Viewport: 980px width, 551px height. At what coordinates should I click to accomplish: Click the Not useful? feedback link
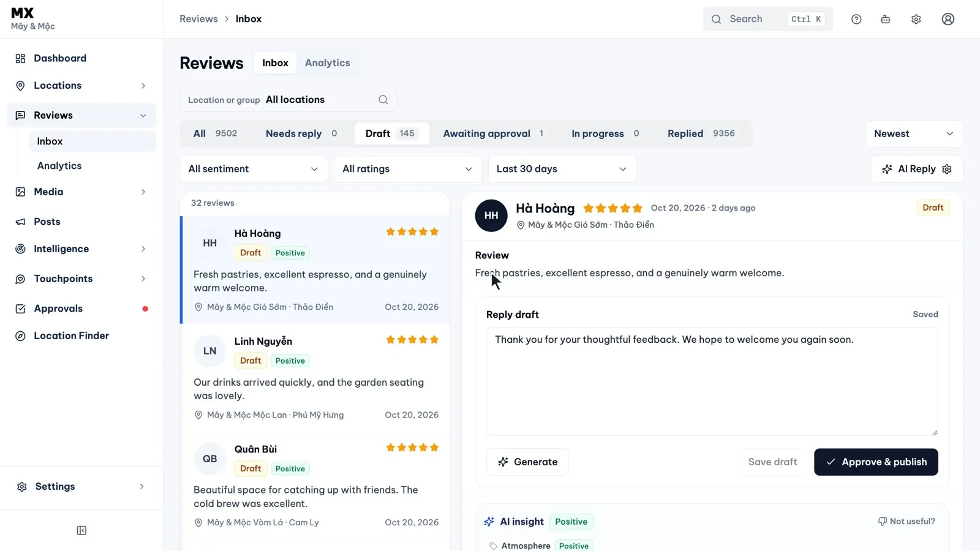[x=907, y=522]
